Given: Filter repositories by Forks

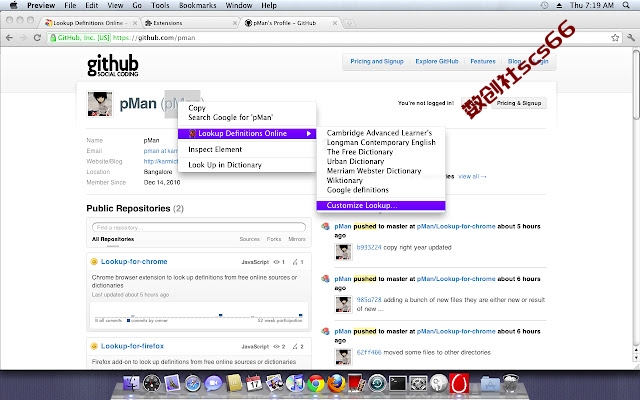Looking at the screenshot, I should [274, 239].
